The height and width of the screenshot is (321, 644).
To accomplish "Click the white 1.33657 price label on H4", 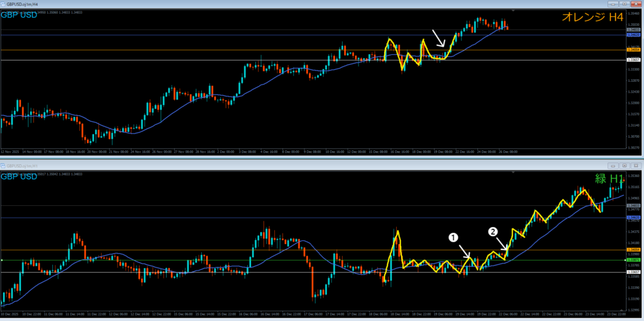I will [633, 60].
